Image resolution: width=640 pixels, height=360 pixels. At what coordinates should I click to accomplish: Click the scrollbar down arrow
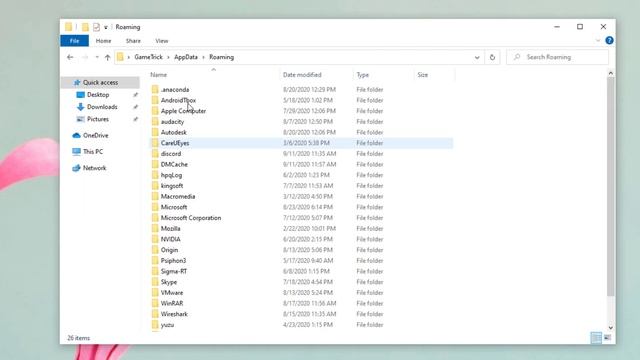pyautogui.click(x=611, y=327)
